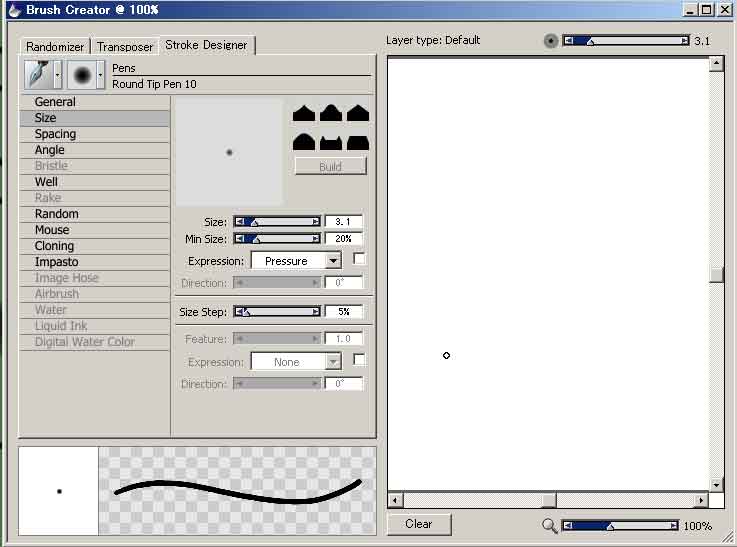737x547 pixels.
Task: Select the bottom-right brush tip profile
Action: tap(358, 143)
